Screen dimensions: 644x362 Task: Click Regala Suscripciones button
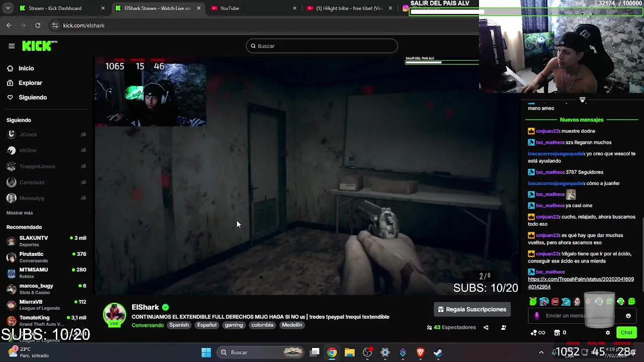[472, 309]
